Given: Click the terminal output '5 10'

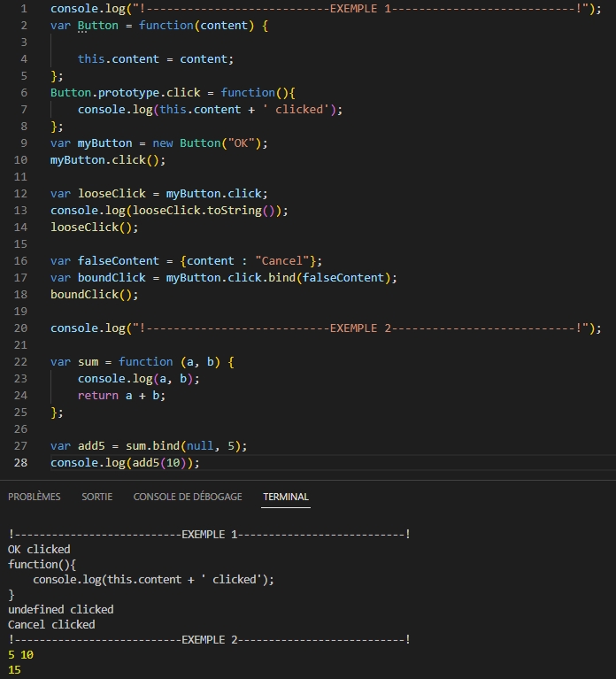Looking at the screenshot, I should (x=20, y=655).
